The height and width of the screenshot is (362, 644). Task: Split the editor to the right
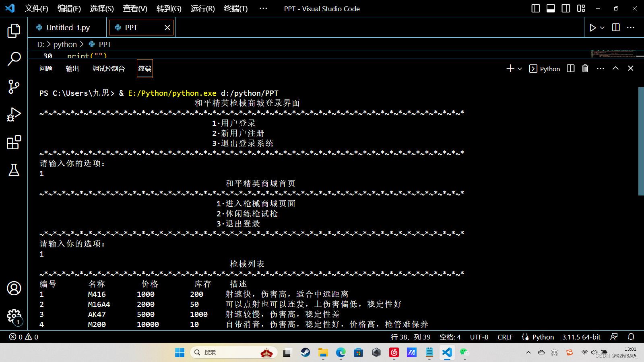(616, 27)
